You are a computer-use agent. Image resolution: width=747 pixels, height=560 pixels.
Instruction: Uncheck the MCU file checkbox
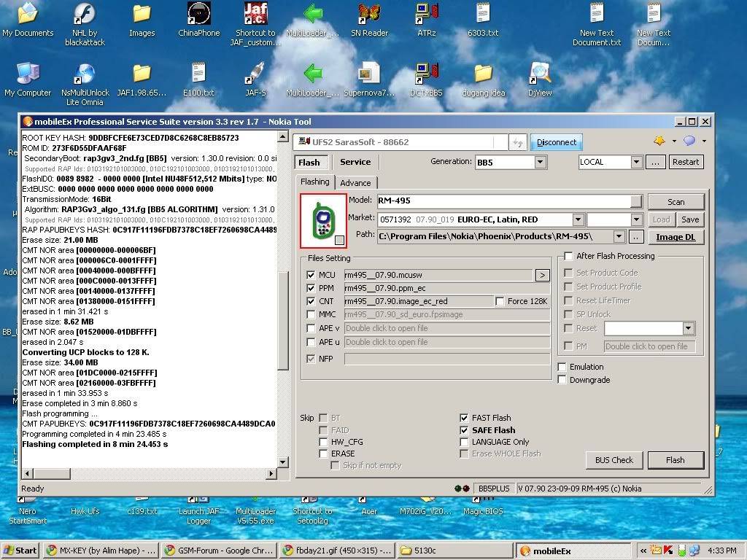(311, 275)
